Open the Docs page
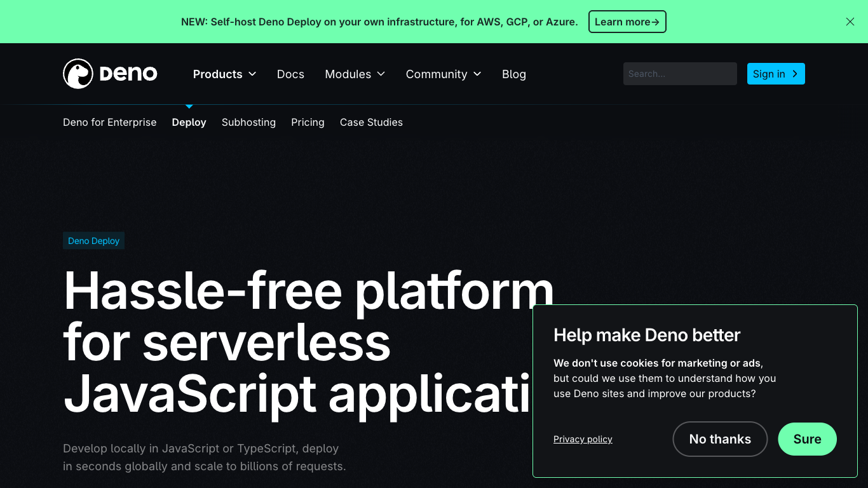 (x=290, y=74)
